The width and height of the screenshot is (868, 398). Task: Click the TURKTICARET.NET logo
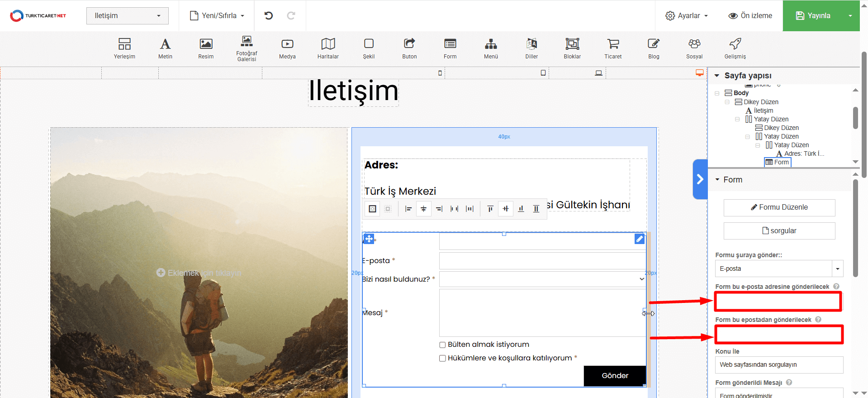coord(38,15)
